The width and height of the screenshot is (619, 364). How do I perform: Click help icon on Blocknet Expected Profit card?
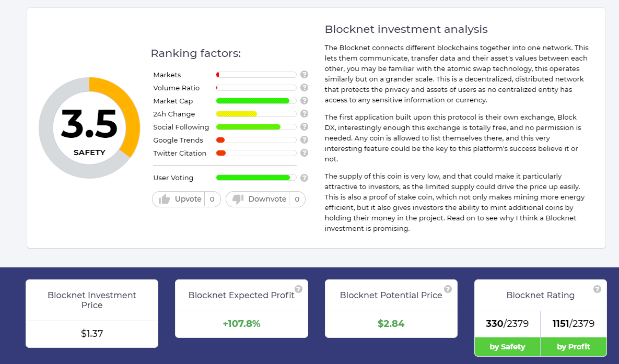point(298,289)
